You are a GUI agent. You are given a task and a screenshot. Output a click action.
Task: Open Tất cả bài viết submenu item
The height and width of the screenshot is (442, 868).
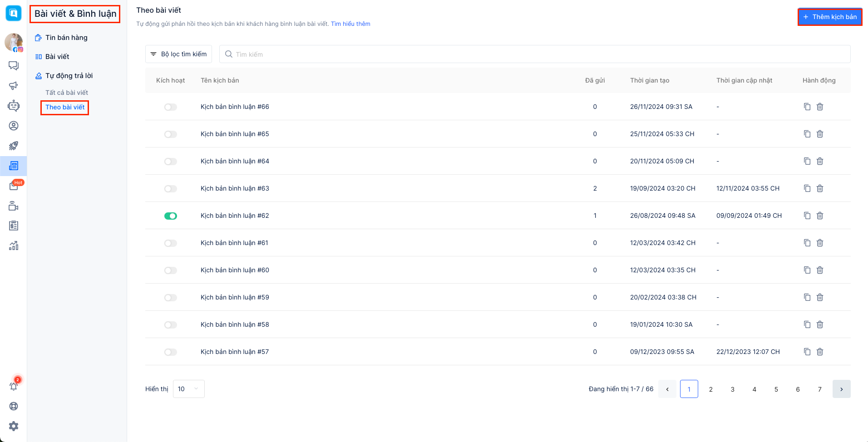tap(67, 93)
